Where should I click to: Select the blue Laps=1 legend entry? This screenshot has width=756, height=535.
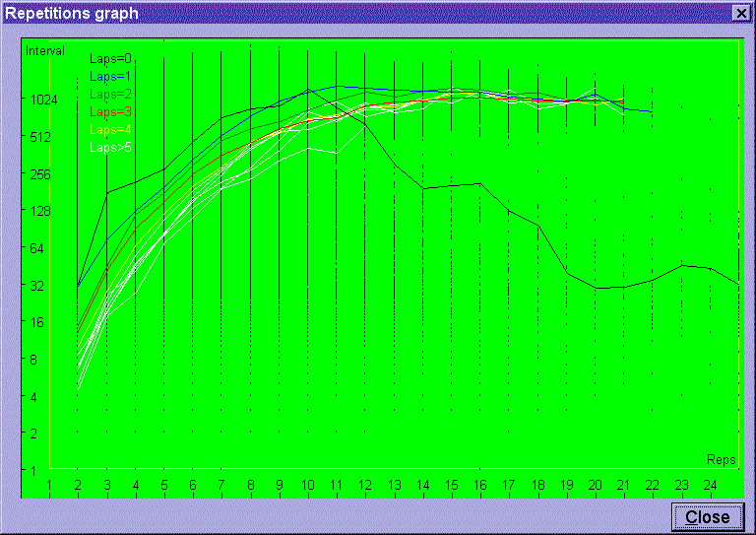(x=110, y=76)
